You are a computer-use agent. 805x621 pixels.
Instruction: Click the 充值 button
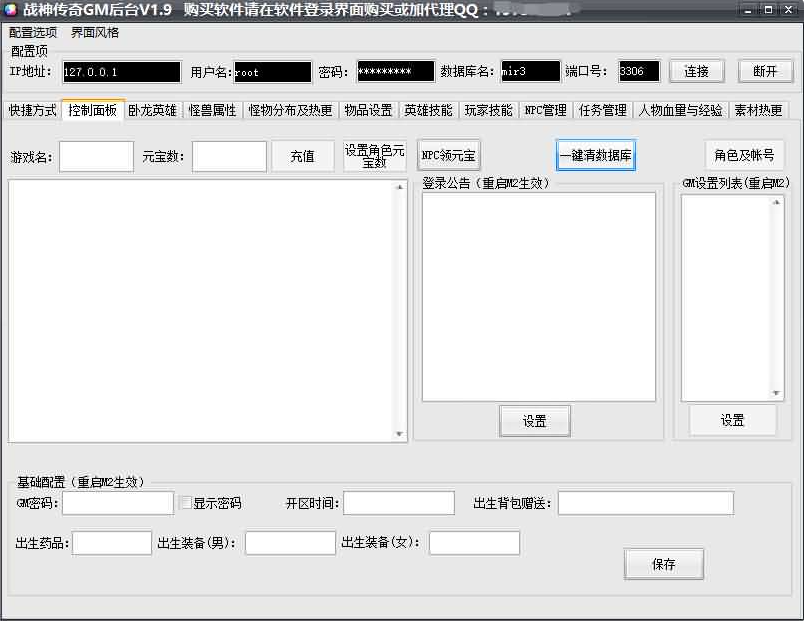click(x=302, y=156)
